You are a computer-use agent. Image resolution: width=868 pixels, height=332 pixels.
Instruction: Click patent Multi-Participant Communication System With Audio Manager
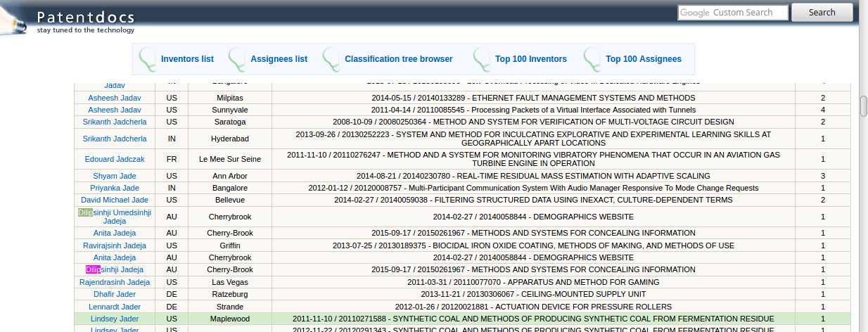(533, 188)
